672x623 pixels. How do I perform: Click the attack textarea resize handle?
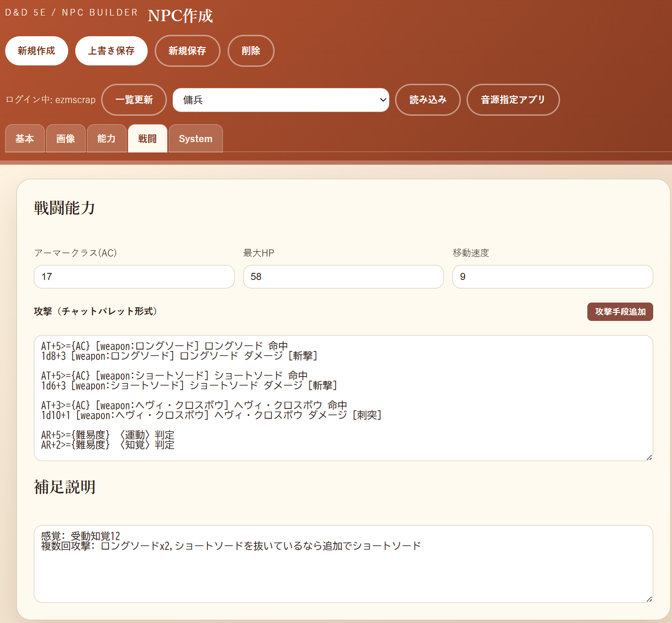click(x=649, y=457)
